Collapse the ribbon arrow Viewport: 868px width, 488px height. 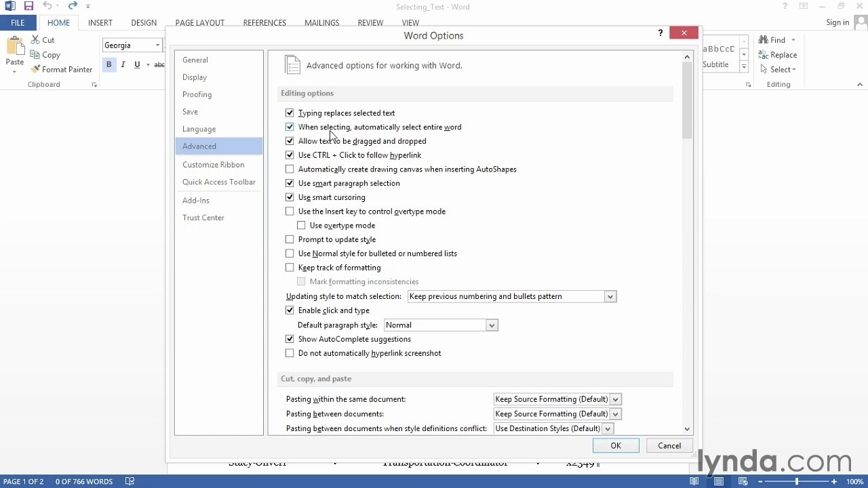point(860,85)
